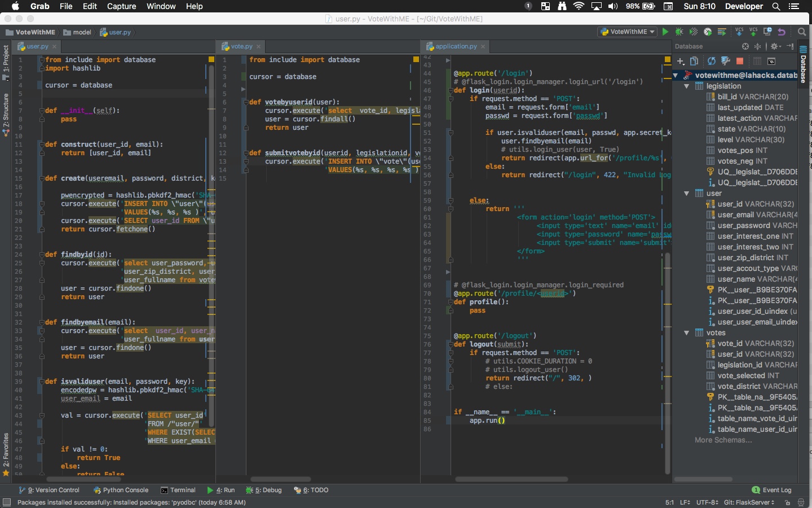Switch to the vote.py editor tab

point(241,47)
